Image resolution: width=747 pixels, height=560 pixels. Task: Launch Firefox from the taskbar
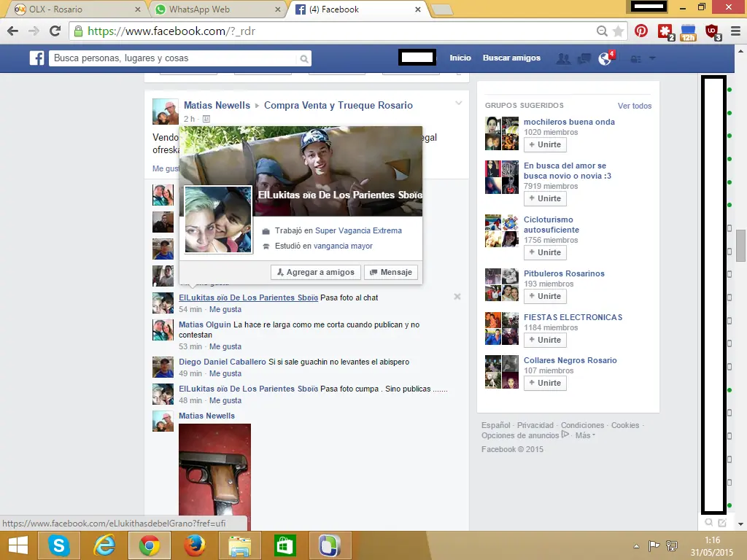(194, 545)
